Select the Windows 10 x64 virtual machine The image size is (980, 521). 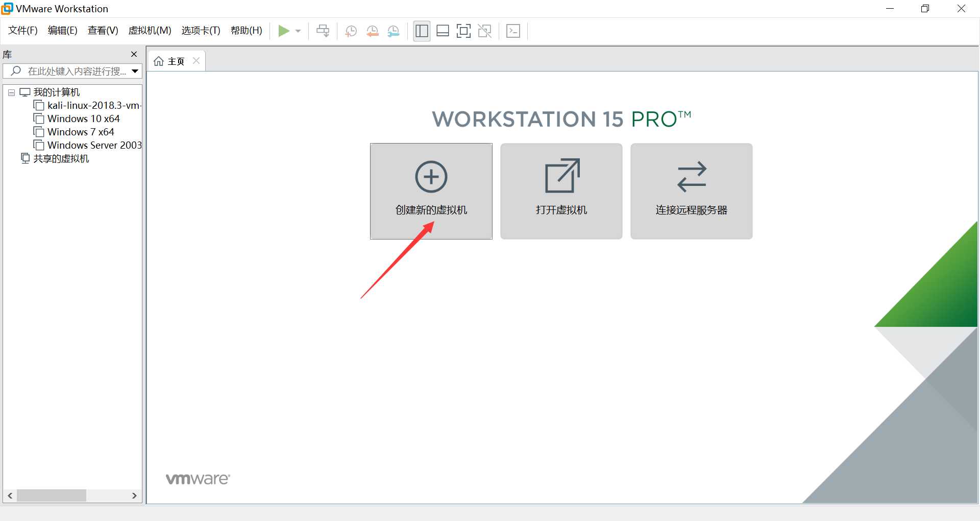pyautogui.click(x=83, y=119)
